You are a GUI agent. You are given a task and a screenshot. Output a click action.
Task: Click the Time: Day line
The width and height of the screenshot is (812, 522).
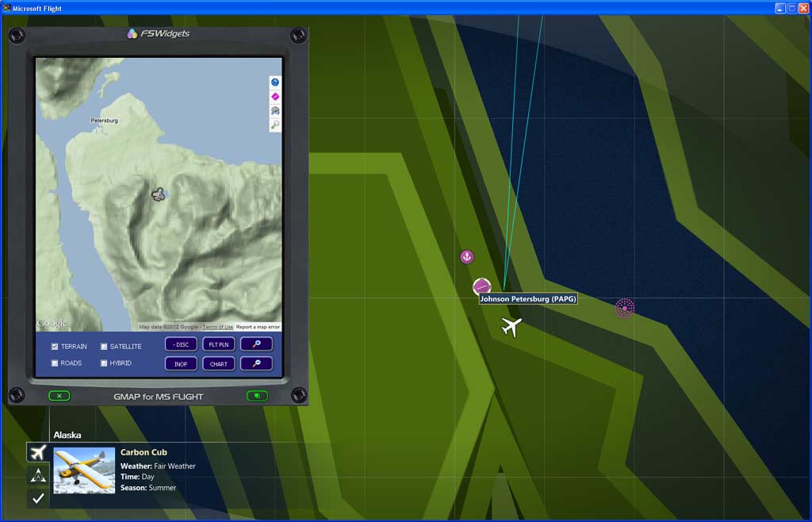tap(137, 477)
